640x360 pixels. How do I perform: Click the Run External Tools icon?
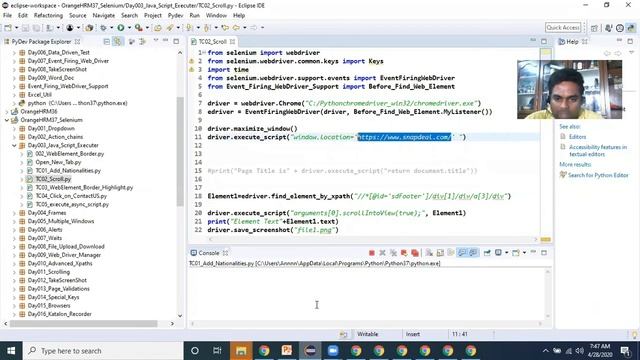pyautogui.click(x=139, y=28)
